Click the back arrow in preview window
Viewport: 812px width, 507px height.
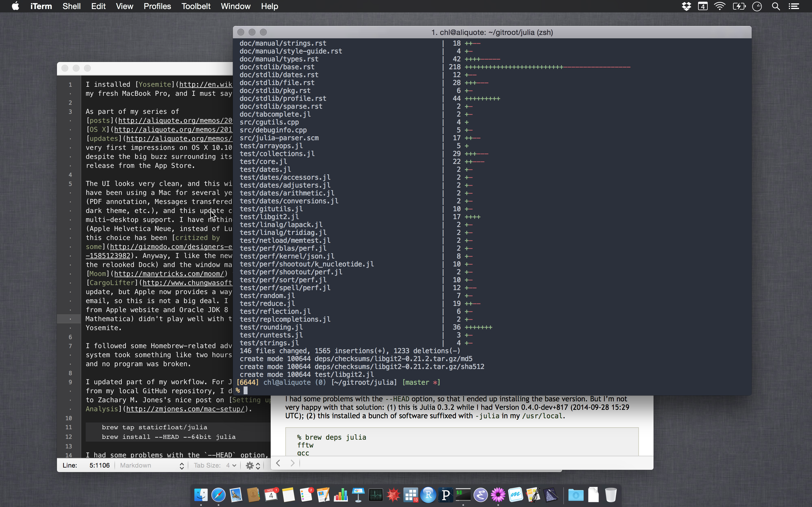tap(278, 463)
